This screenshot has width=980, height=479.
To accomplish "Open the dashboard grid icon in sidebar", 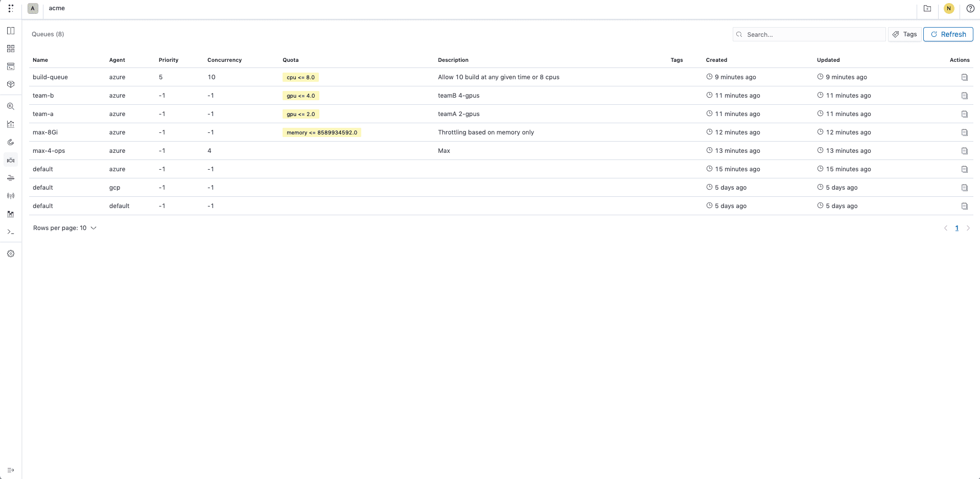I will tap(11, 49).
